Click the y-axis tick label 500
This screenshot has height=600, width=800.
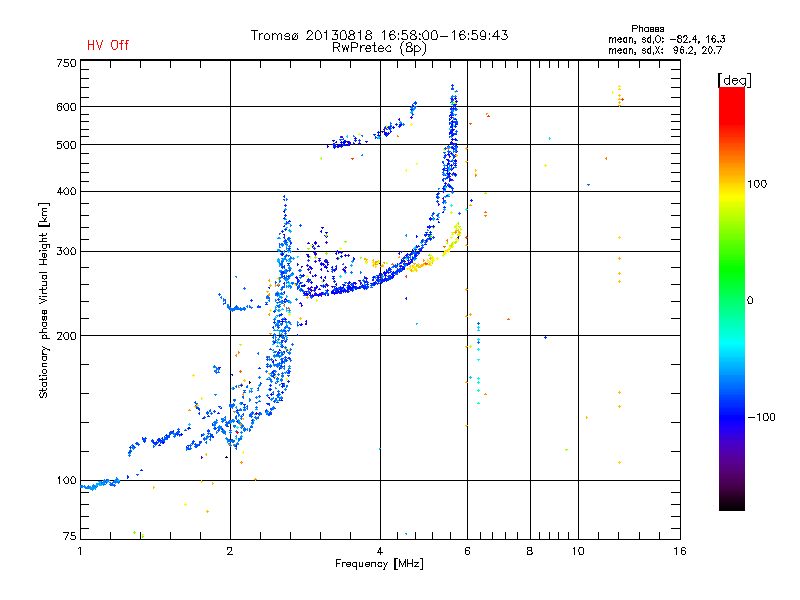click(x=66, y=145)
